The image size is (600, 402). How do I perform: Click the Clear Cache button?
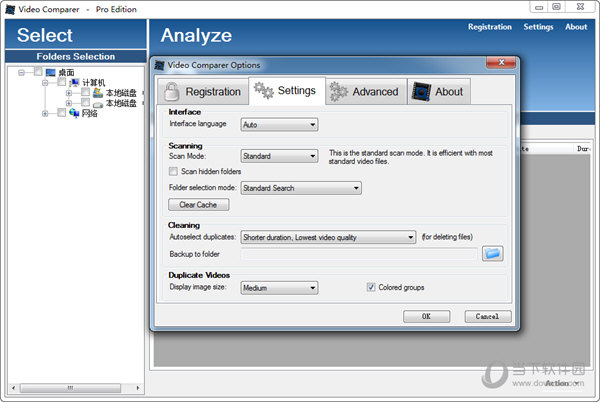tap(199, 205)
